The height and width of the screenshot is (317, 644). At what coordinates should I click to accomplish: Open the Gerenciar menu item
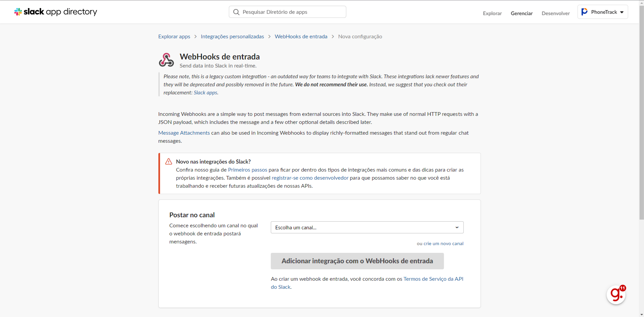[x=522, y=13]
